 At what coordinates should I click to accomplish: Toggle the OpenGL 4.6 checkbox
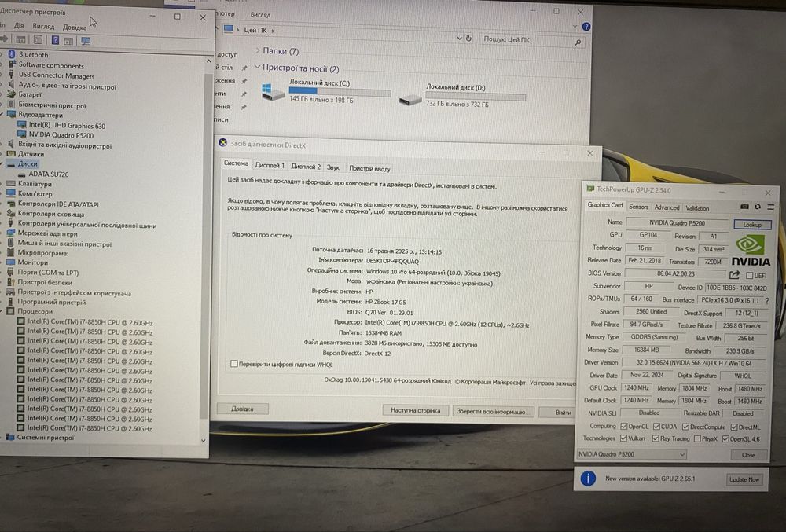click(x=725, y=438)
